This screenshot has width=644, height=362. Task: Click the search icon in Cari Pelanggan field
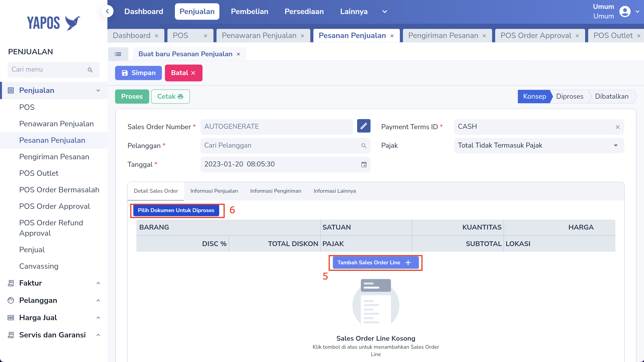(x=364, y=146)
